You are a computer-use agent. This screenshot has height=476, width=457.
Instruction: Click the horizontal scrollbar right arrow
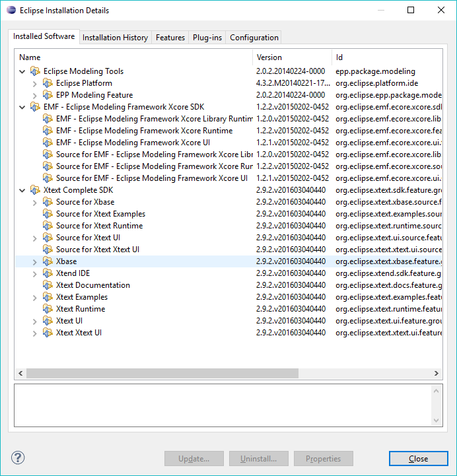[x=437, y=373]
